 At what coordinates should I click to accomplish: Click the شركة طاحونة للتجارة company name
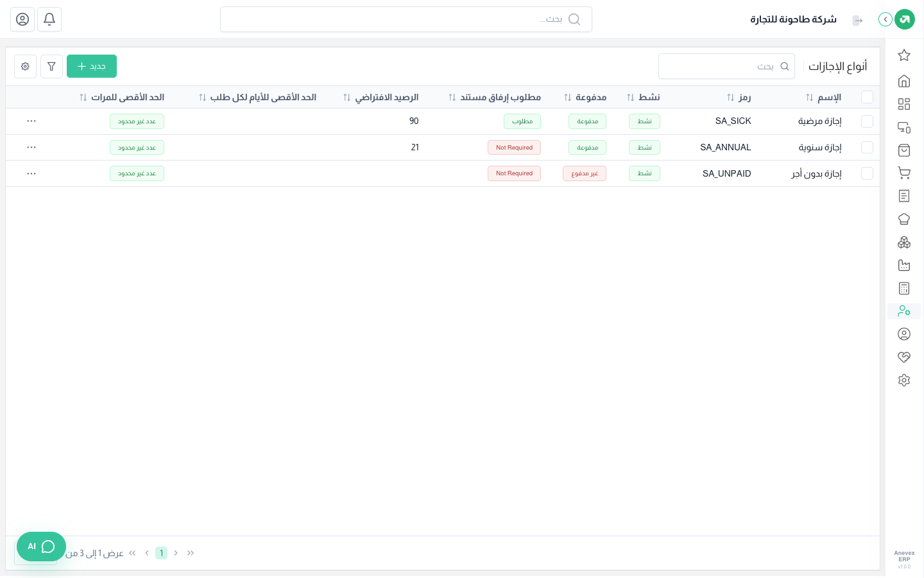[x=793, y=19]
